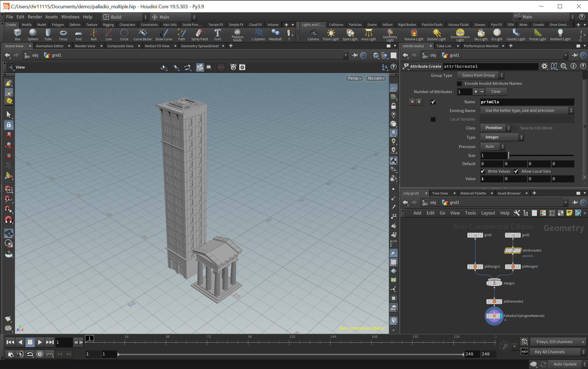Add a Portal Light
588x369 pixels.
pyautogui.click(x=538, y=35)
